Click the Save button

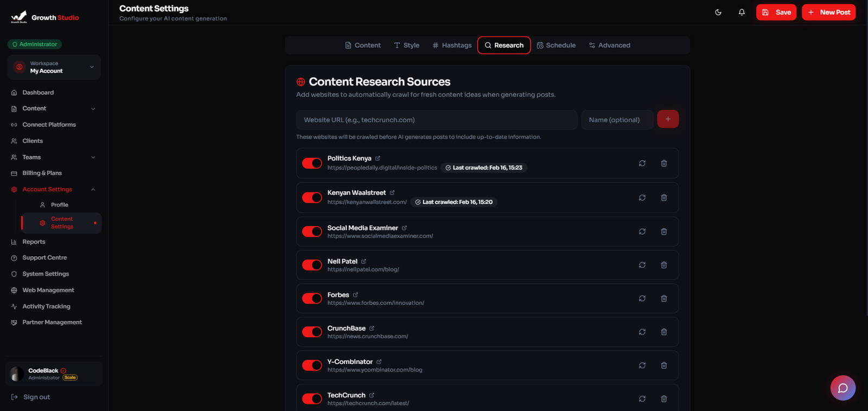coord(776,12)
